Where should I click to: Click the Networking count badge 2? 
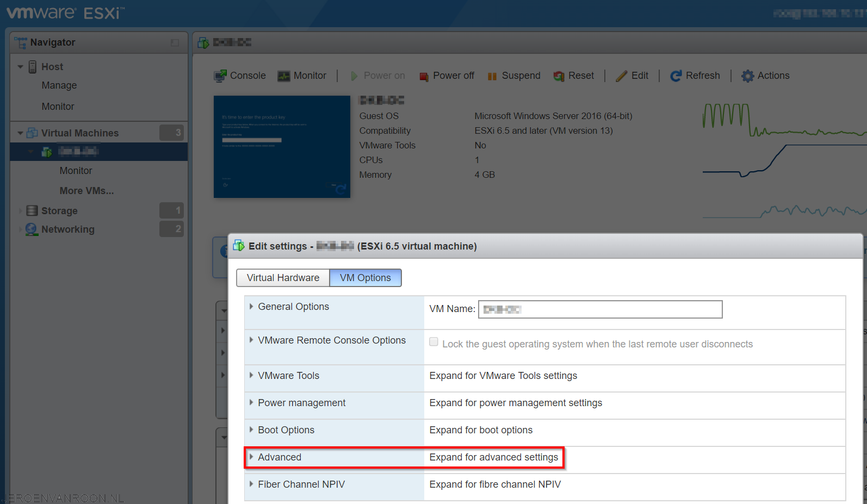coord(171,229)
